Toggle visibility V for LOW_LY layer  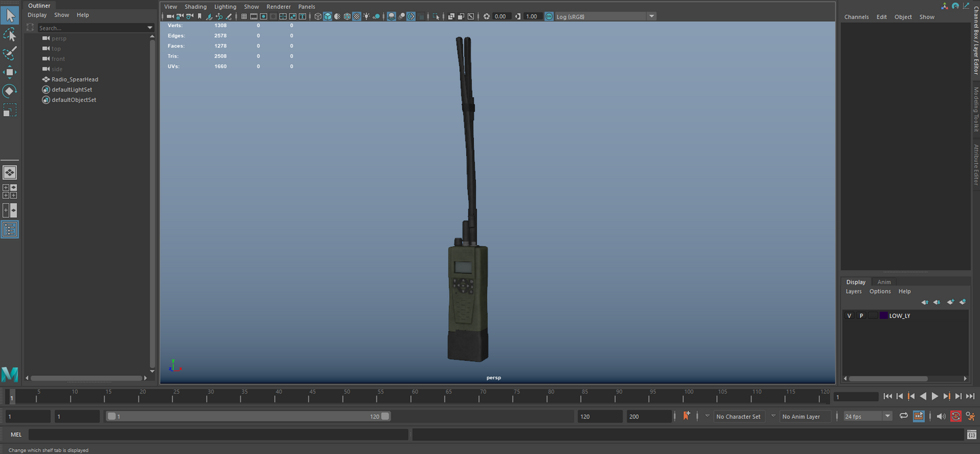(849, 316)
